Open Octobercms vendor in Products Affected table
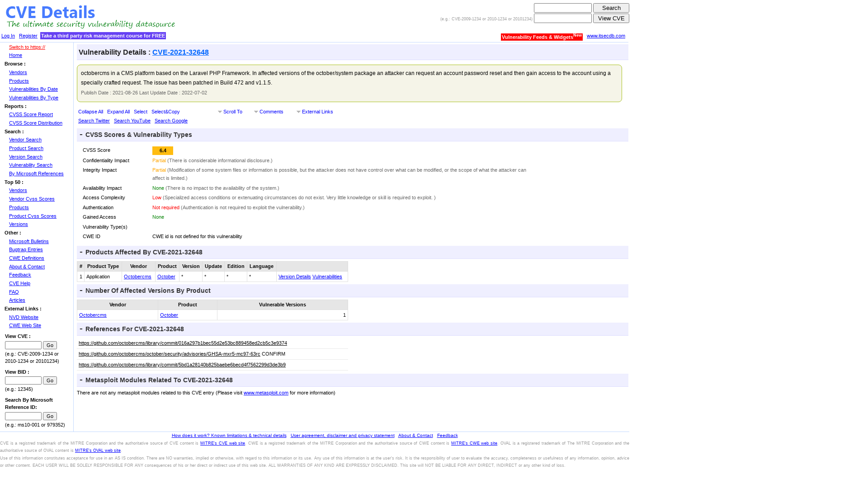The width and height of the screenshot is (868, 488). [x=137, y=277]
